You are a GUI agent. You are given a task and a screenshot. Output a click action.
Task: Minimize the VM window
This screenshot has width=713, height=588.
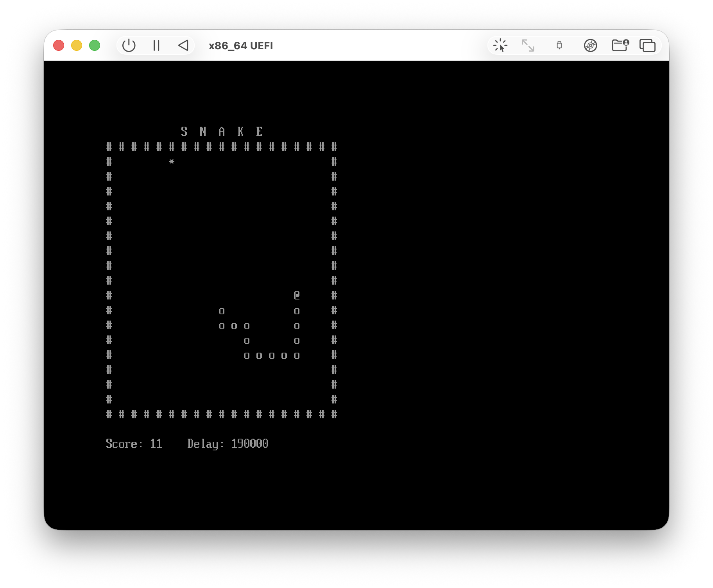76,45
